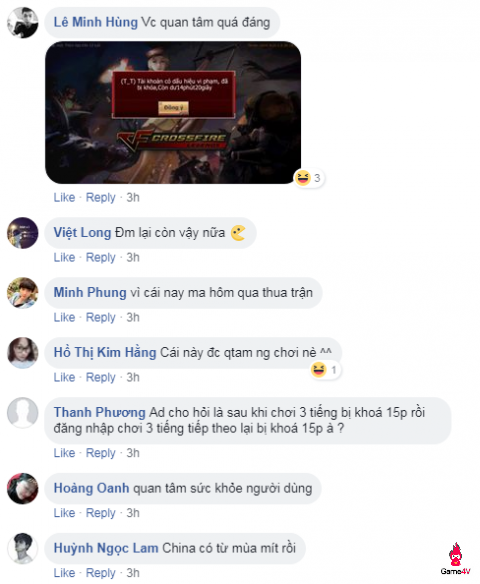Image resolution: width=480 pixels, height=584 pixels.
Task: Click Hoàng Oanh's profile picture
Action: tap(23, 489)
